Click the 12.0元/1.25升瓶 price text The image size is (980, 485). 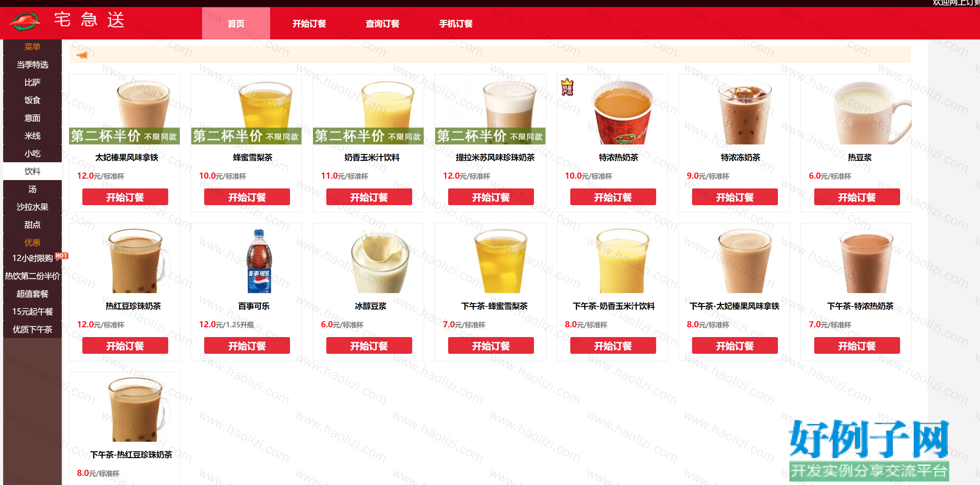(x=227, y=324)
